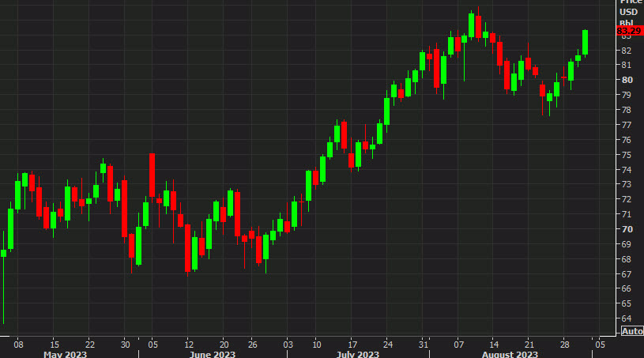Screen dimensions: 644x358
Task: Select the May 2023 month label
Action: pyautogui.click(x=65, y=354)
